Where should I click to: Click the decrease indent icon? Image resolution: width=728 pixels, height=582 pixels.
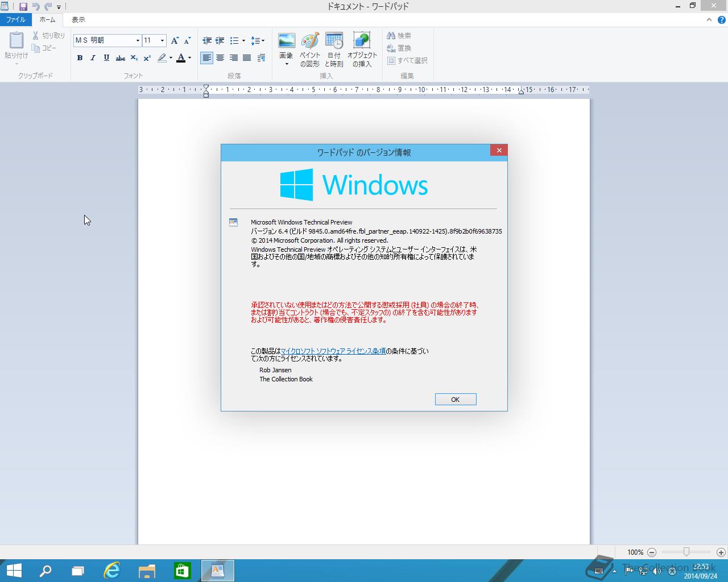(206, 40)
